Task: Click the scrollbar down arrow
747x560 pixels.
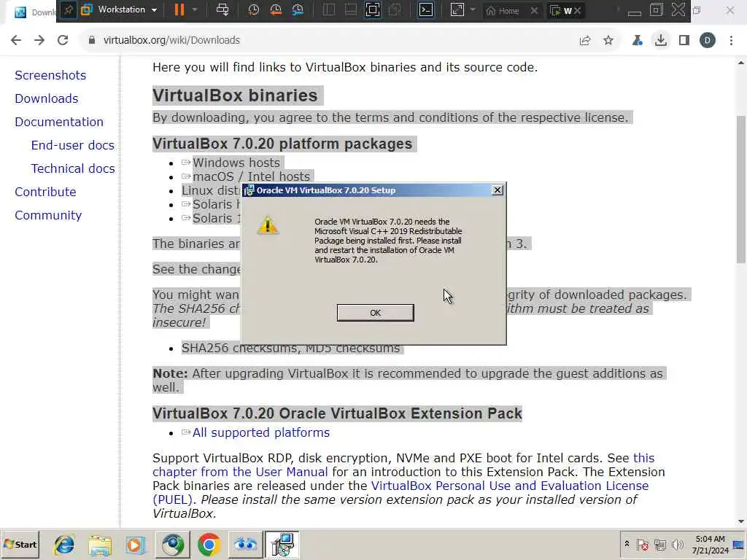Action: (x=741, y=521)
